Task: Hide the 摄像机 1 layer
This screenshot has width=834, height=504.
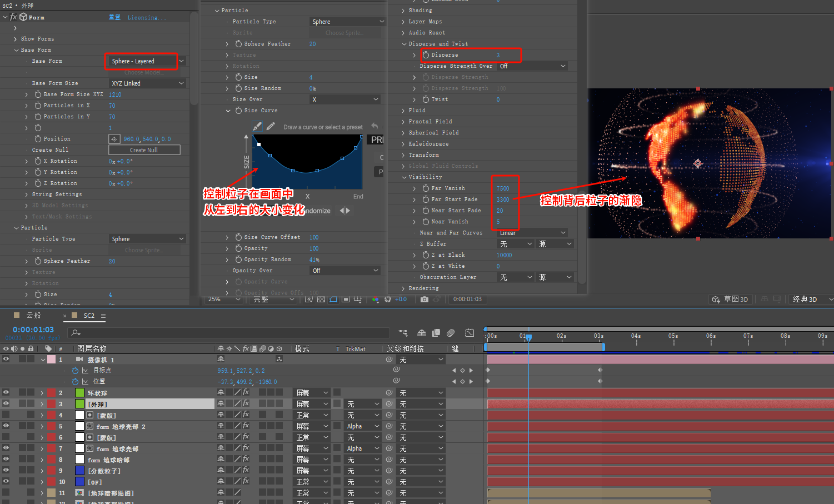Action: tap(6, 360)
